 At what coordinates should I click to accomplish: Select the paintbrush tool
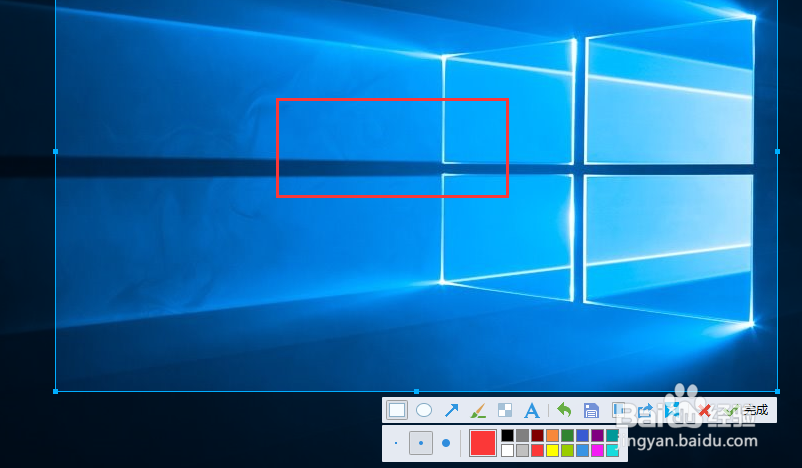(478, 410)
